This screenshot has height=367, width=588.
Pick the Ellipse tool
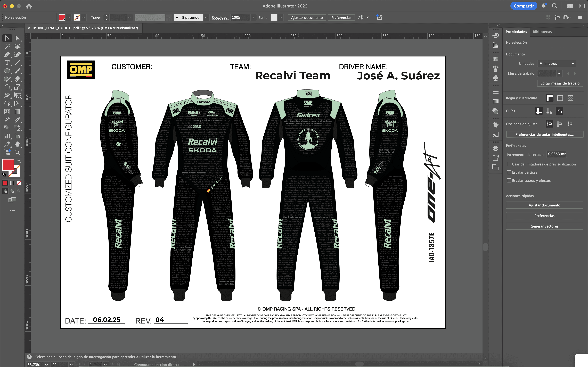7,71
